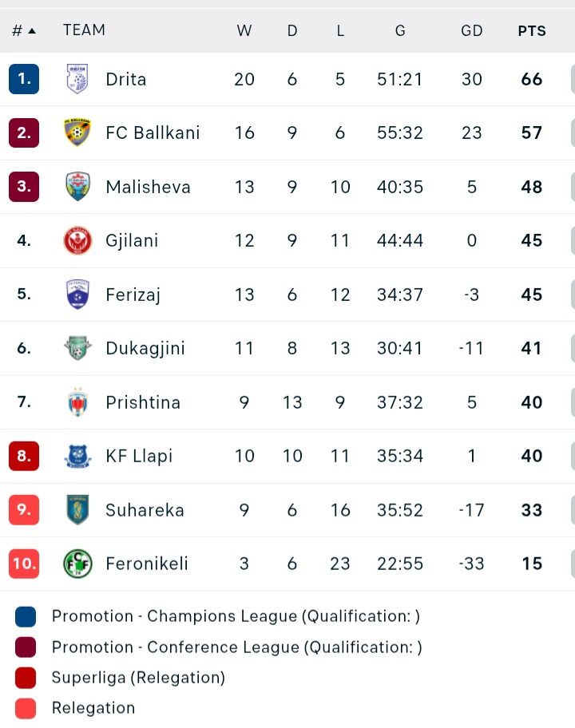Click the red Gjilani crest

(x=77, y=240)
